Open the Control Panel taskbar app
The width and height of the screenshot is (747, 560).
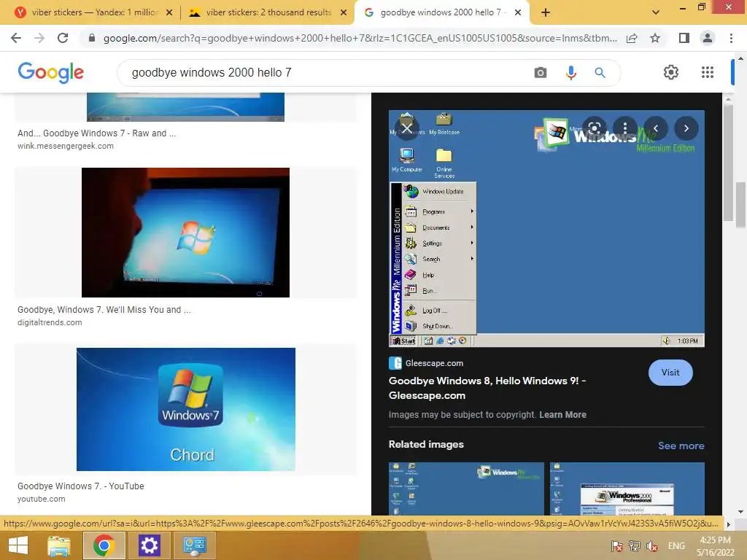pos(194,545)
